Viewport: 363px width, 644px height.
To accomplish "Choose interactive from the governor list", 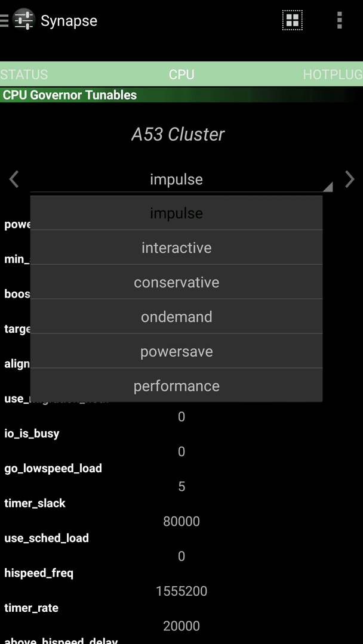I will [176, 247].
